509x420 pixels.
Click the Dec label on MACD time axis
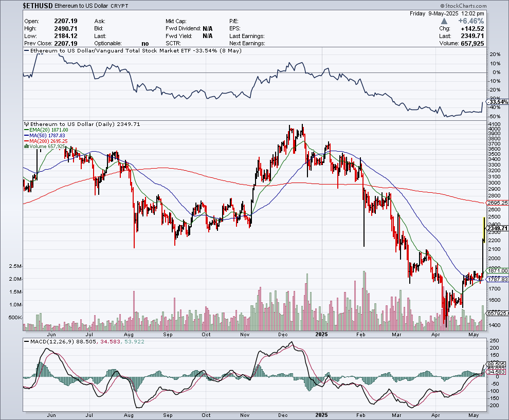click(283, 415)
